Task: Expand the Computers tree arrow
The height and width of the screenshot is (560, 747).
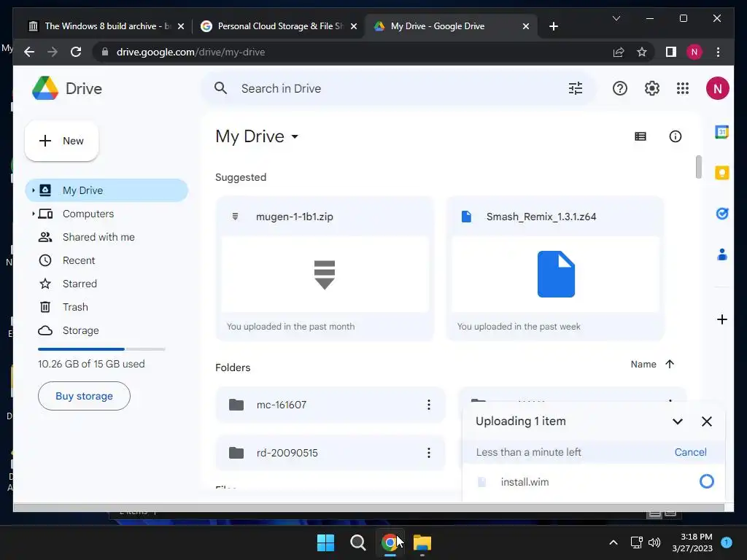Action: (33, 214)
